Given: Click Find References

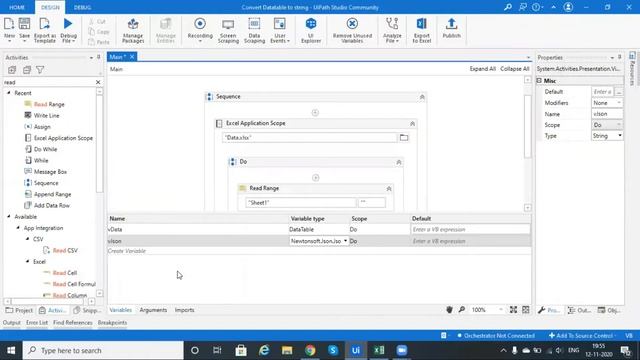Looking at the screenshot, I should point(73,322).
